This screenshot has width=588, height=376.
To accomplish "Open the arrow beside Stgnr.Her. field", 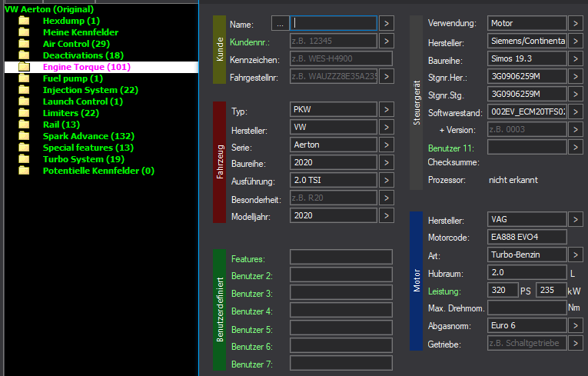I will tap(575, 76).
